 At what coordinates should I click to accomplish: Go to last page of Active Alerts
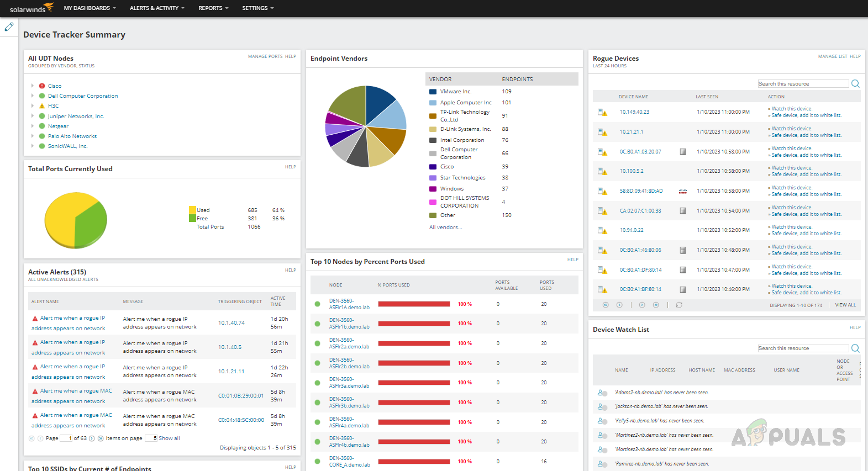(x=100, y=438)
